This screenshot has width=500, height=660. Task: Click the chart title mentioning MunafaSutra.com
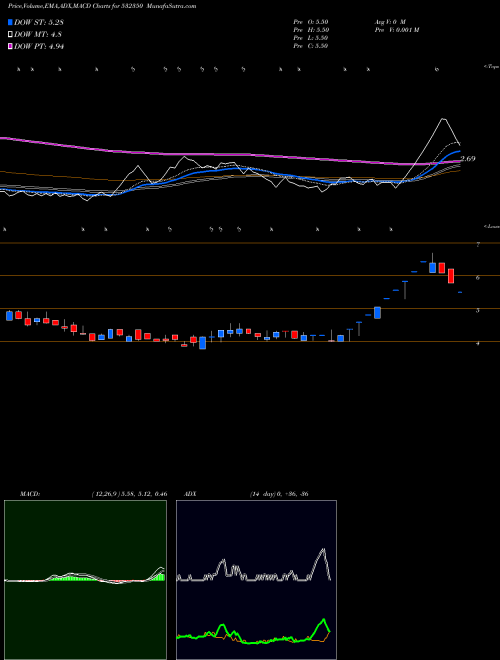pos(102,6)
